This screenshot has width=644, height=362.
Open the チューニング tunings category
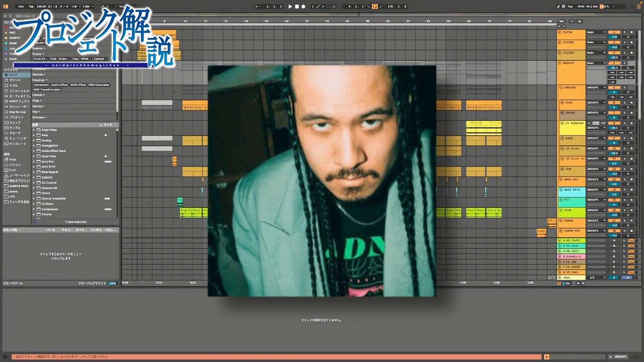click(x=17, y=138)
